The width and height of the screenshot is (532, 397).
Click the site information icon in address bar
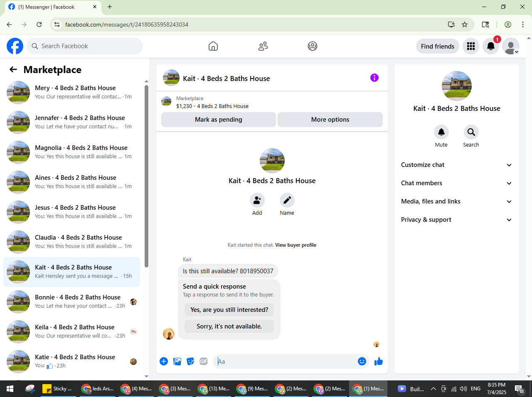(57, 25)
